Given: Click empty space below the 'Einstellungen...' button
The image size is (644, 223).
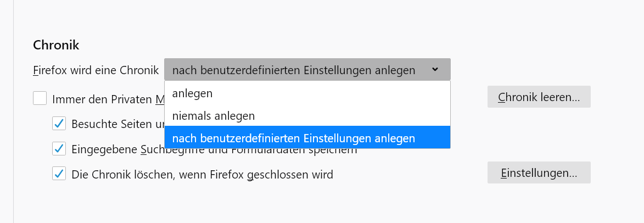Looking at the screenshot, I should coord(539,203).
